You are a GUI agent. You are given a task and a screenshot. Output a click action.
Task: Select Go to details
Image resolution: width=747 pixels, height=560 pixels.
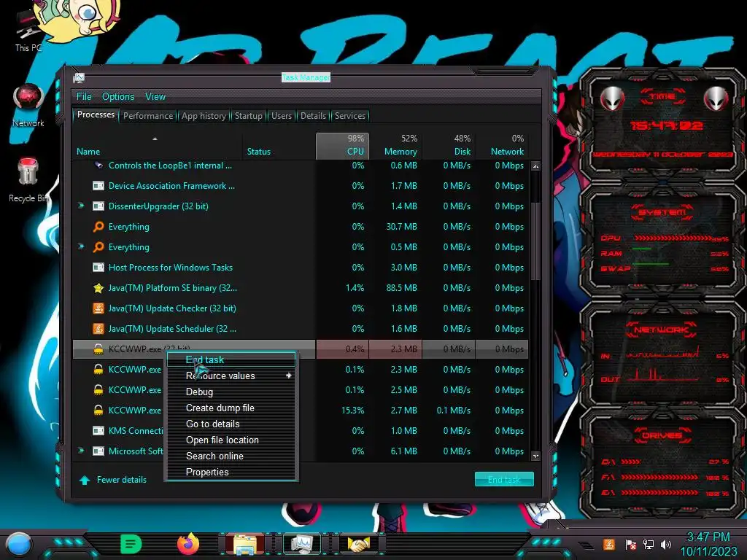coord(231,424)
